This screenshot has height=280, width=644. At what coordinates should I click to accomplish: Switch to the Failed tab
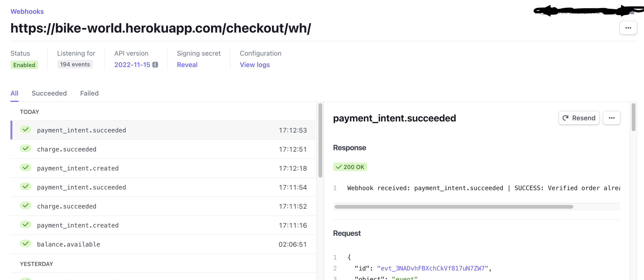click(89, 93)
